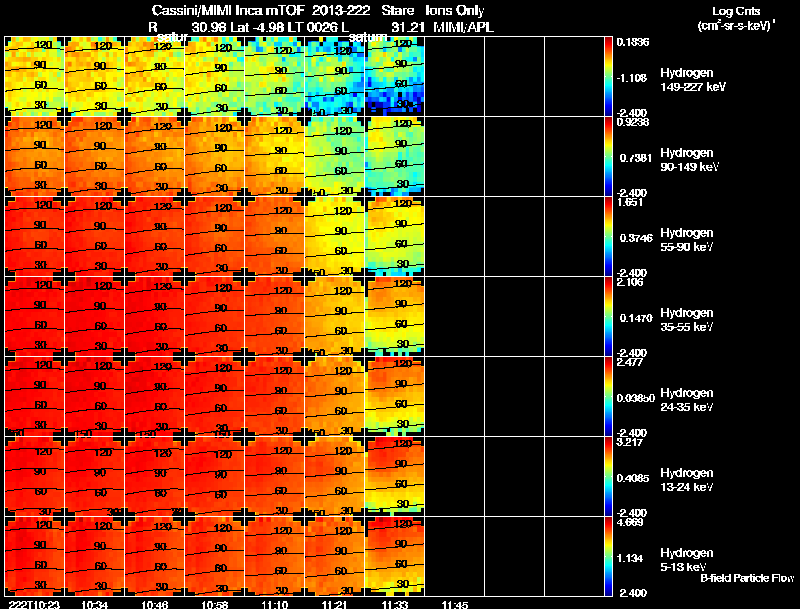Click the '4.669' color scale value
Viewport: 800px width, 609px height.
(630, 522)
